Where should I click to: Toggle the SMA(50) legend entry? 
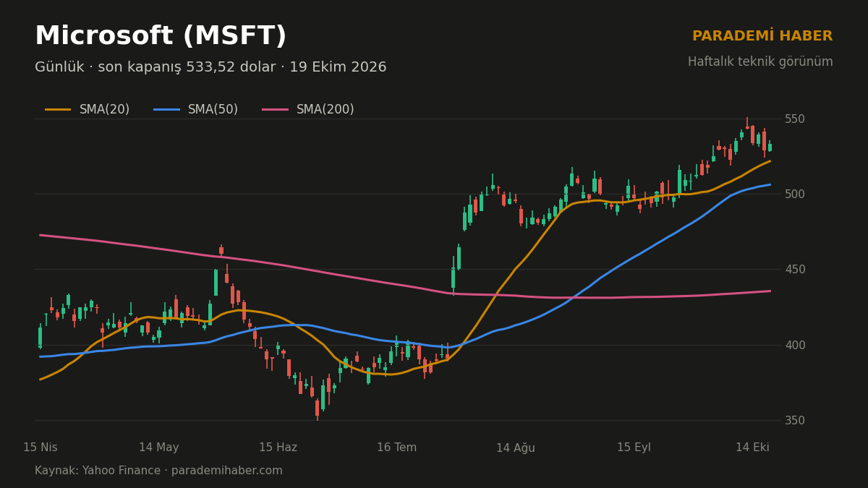tap(196, 110)
